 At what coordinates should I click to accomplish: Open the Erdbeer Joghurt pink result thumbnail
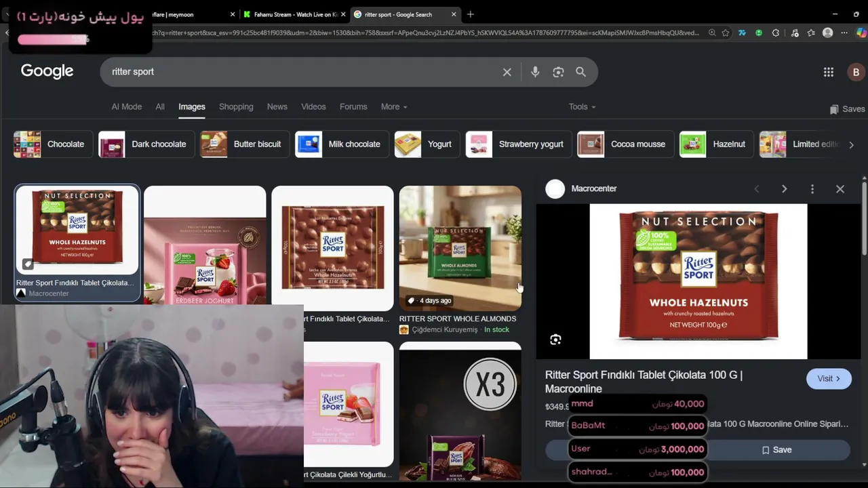pyautogui.click(x=205, y=245)
